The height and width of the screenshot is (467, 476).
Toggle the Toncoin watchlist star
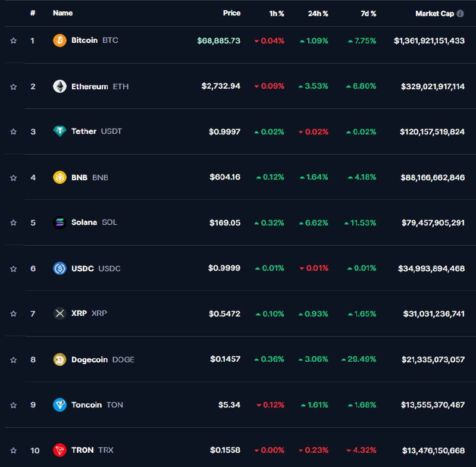click(x=13, y=405)
